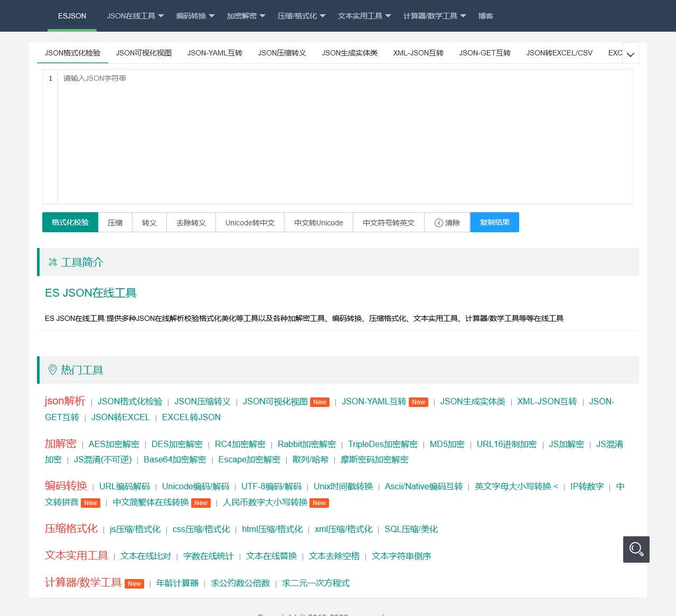Click the New badge next to JSON可视化视图
Viewport: 676px width, 616px height.
tap(320, 402)
